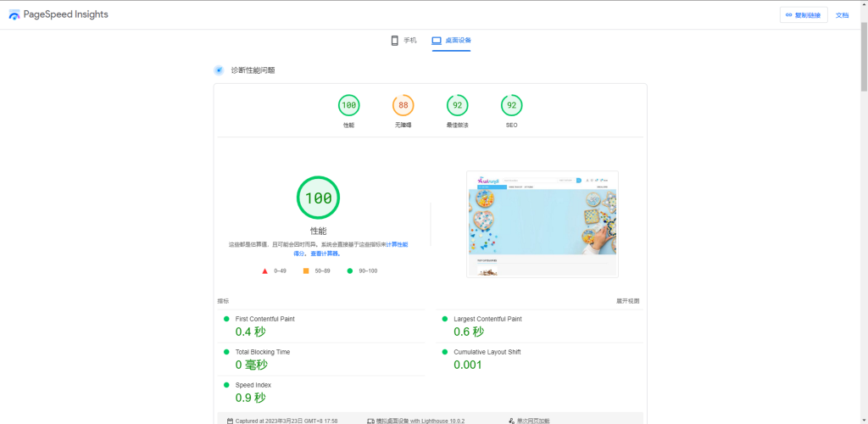This screenshot has width=868, height=424.
Task: Select the 桌面设备 desktop tab
Action: [x=451, y=41]
